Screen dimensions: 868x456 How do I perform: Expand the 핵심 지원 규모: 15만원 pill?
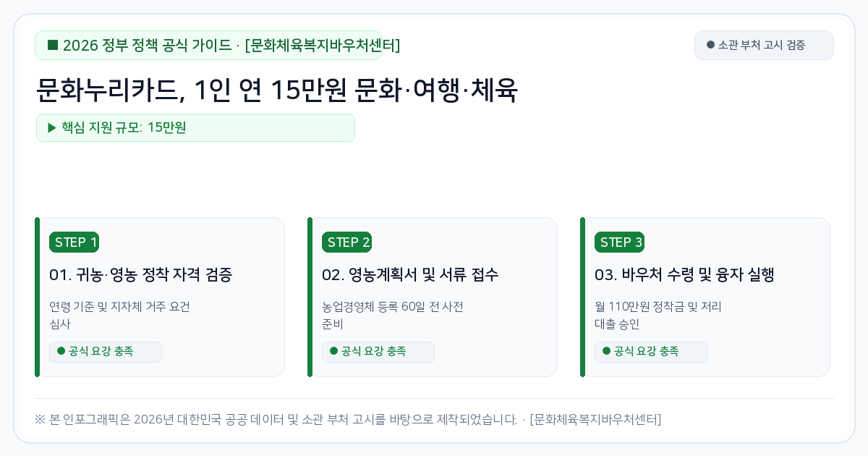(195, 127)
